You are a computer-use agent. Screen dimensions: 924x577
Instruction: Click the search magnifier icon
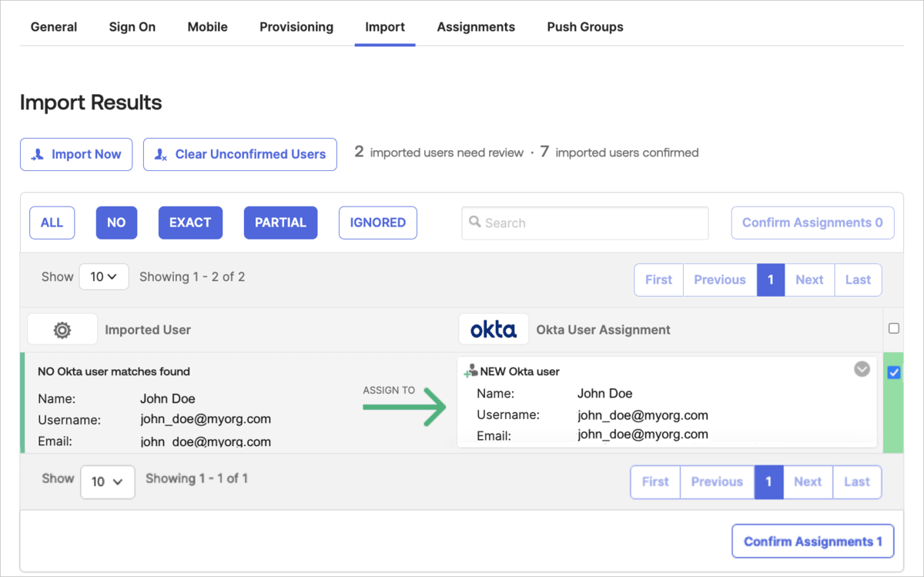476,222
